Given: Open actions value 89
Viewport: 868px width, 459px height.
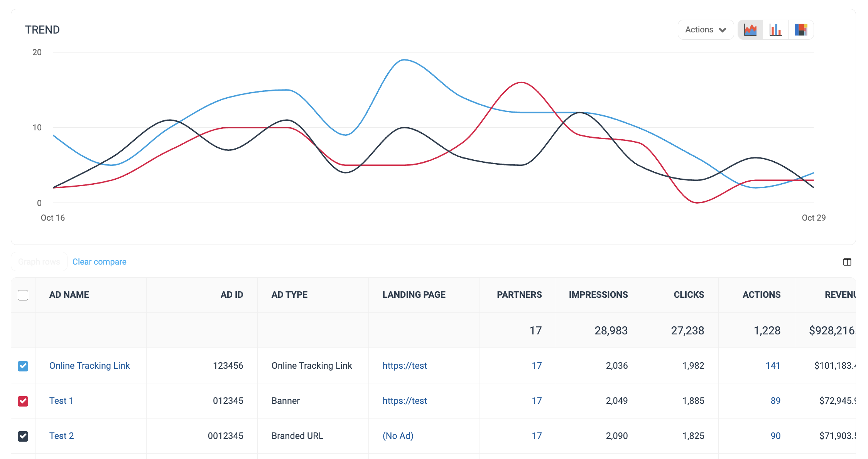Looking at the screenshot, I should pos(775,401).
